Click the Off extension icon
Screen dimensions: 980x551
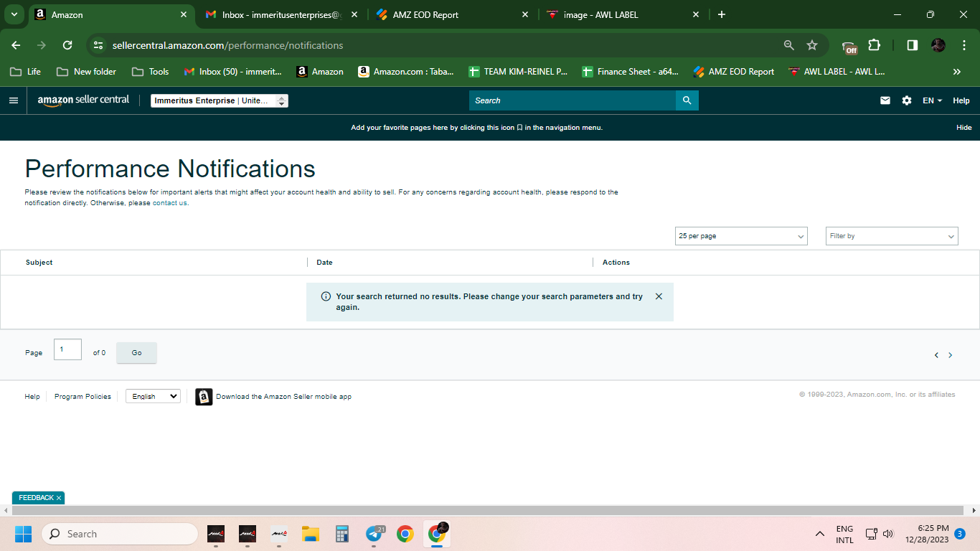[x=849, y=47]
